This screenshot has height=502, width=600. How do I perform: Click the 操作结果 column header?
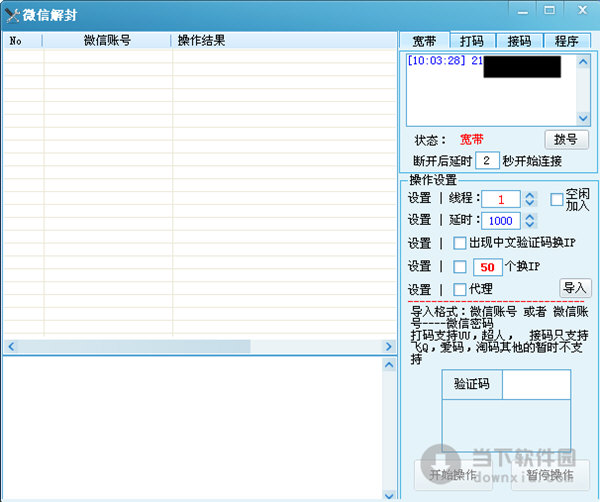284,41
